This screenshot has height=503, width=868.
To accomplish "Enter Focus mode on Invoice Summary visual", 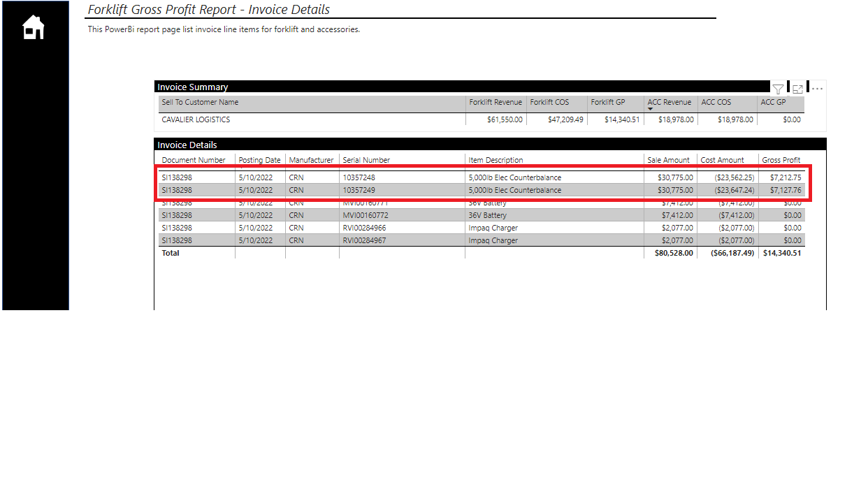I will 797,89.
